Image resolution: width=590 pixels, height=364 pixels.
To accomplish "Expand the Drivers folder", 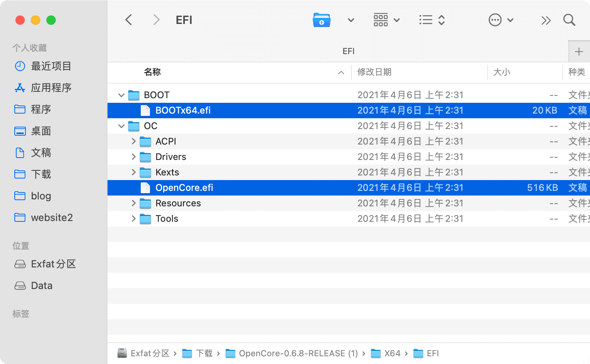I will pyautogui.click(x=133, y=157).
